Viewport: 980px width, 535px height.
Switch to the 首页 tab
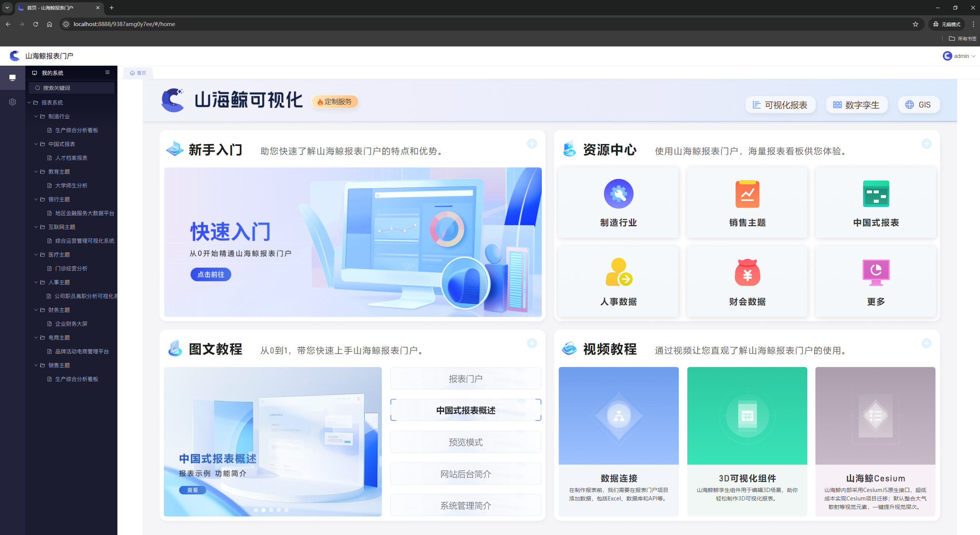click(x=138, y=73)
